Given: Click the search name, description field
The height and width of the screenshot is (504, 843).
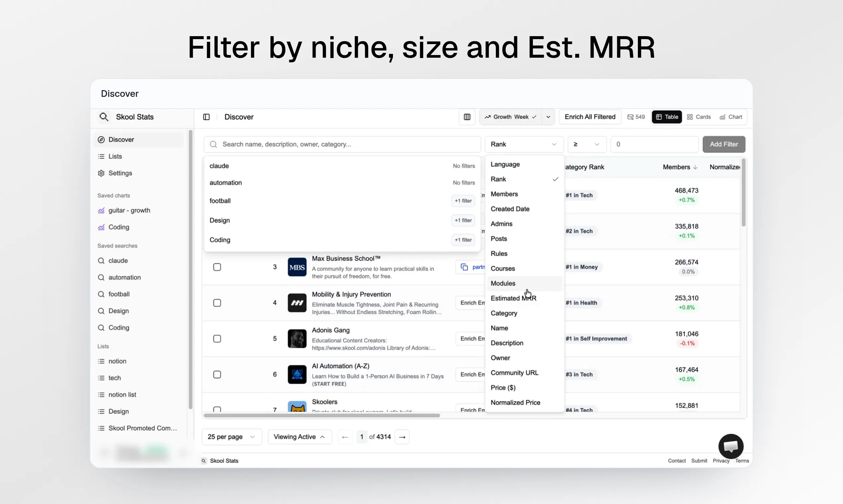Looking at the screenshot, I should (x=342, y=144).
